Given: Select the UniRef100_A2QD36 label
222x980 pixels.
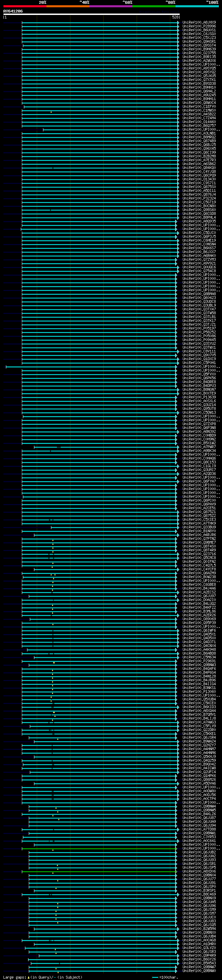Looking at the screenshot, I should 199,473.
